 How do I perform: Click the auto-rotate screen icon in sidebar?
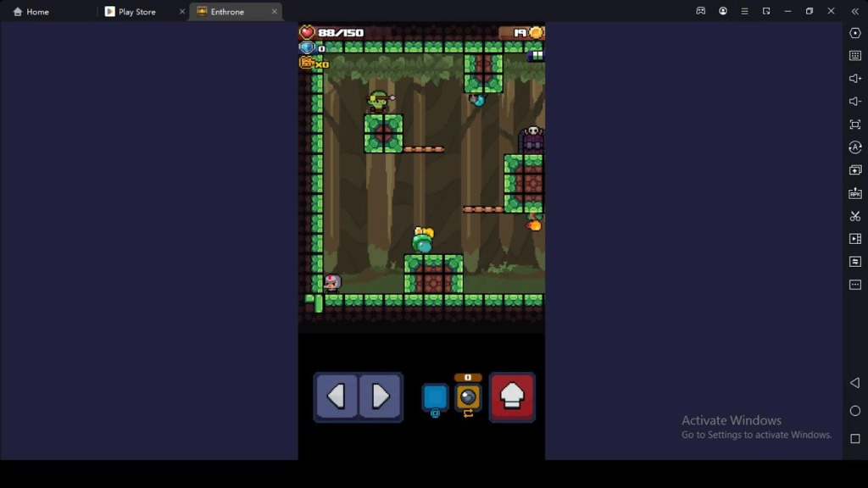855,147
